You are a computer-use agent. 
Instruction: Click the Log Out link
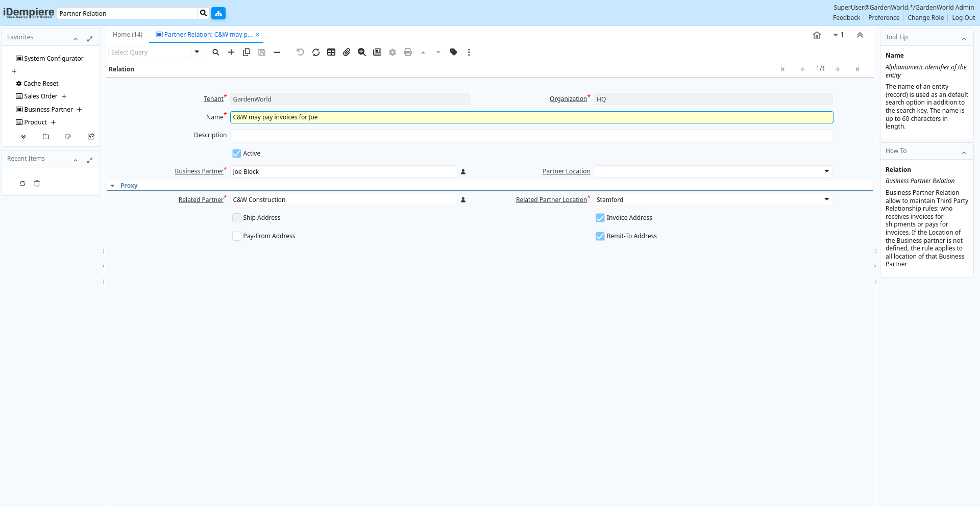963,18
